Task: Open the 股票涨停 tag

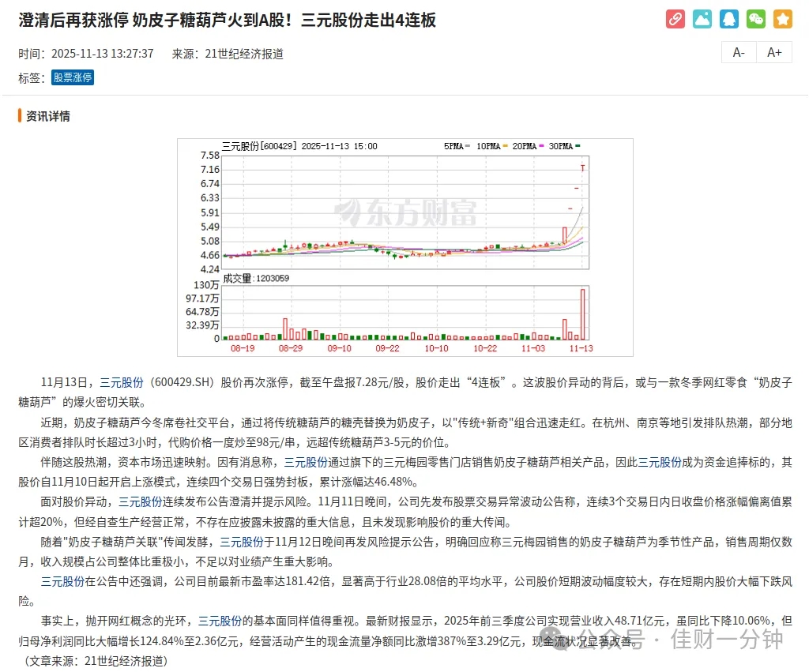Action: click(73, 77)
